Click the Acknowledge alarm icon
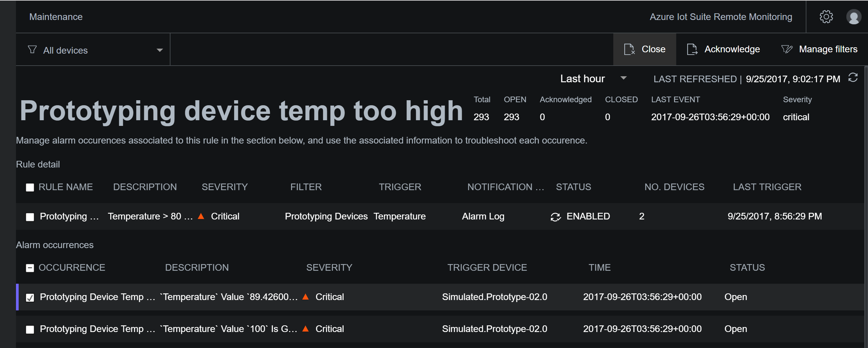The width and height of the screenshot is (868, 348). pyautogui.click(x=693, y=49)
